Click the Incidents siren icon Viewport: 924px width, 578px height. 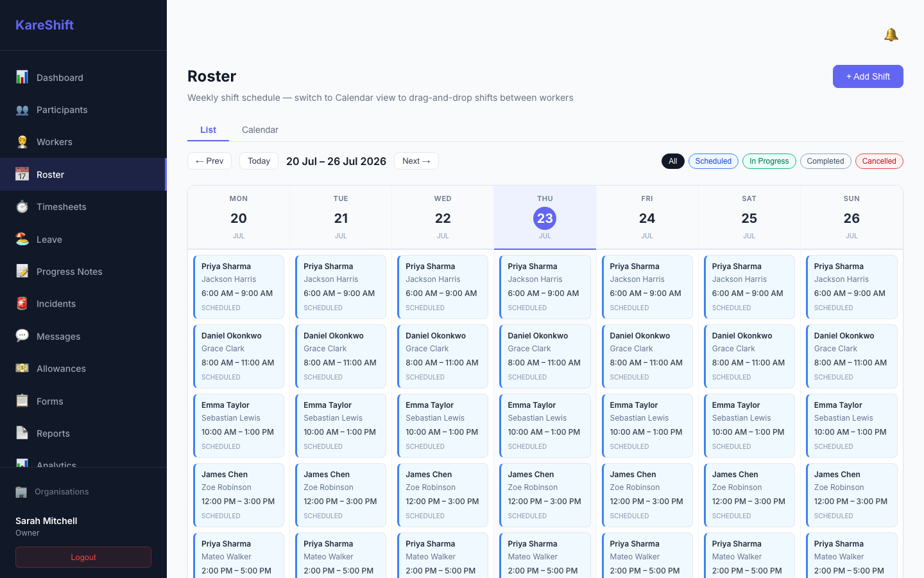pos(22,304)
